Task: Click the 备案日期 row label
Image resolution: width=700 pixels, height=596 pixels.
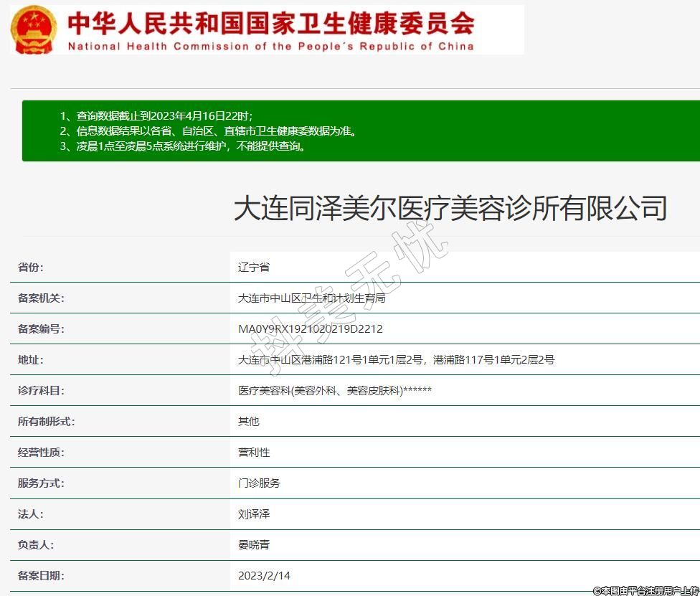Action: point(41,575)
